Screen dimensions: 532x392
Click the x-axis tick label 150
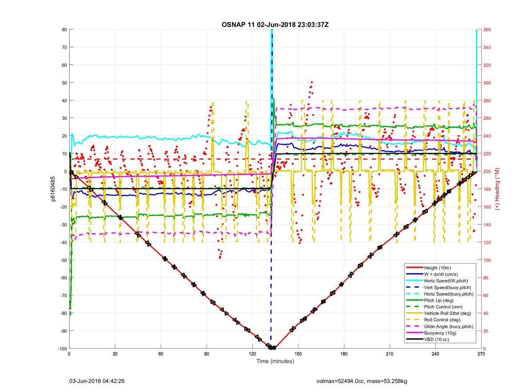(298, 354)
